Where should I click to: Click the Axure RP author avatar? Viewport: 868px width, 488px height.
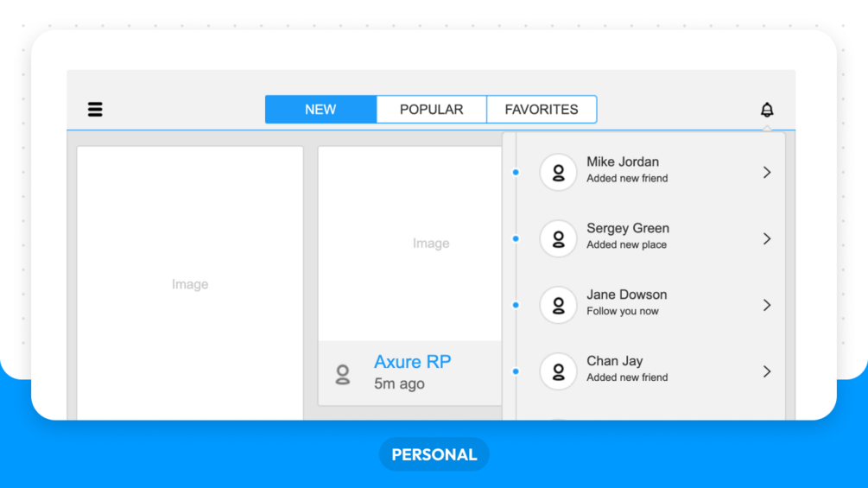coord(343,374)
